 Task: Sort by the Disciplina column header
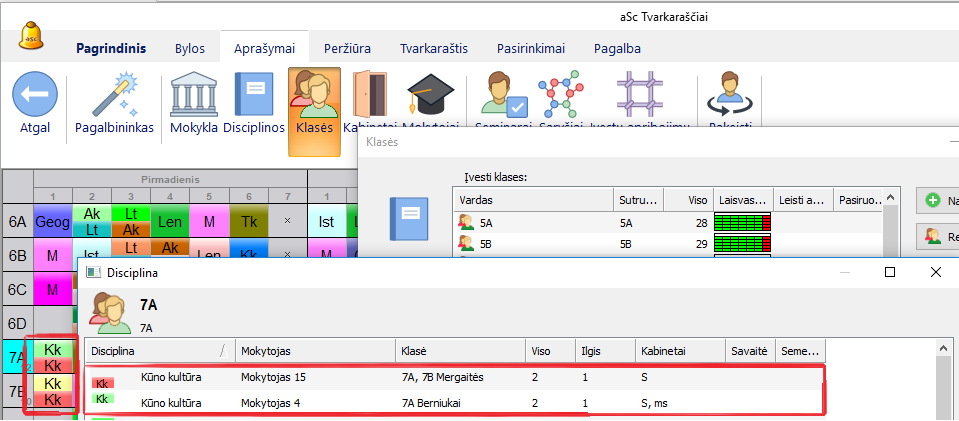click(x=155, y=351)
